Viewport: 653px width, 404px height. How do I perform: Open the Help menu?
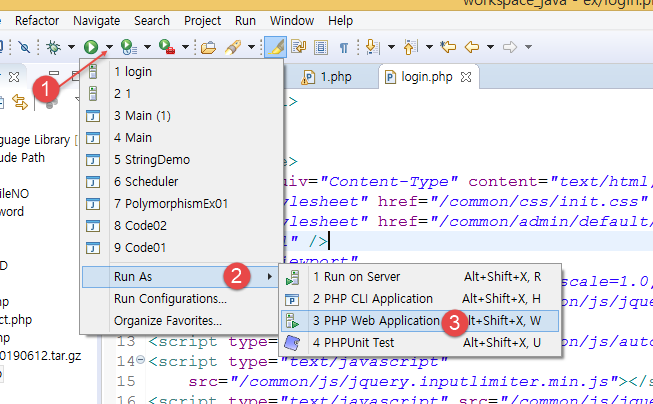(x=340, y=20)
